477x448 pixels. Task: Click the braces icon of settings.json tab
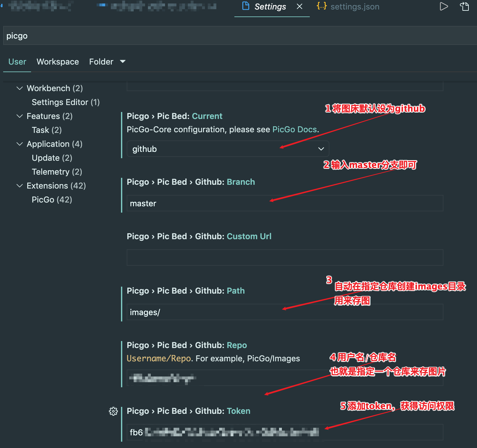321,6
